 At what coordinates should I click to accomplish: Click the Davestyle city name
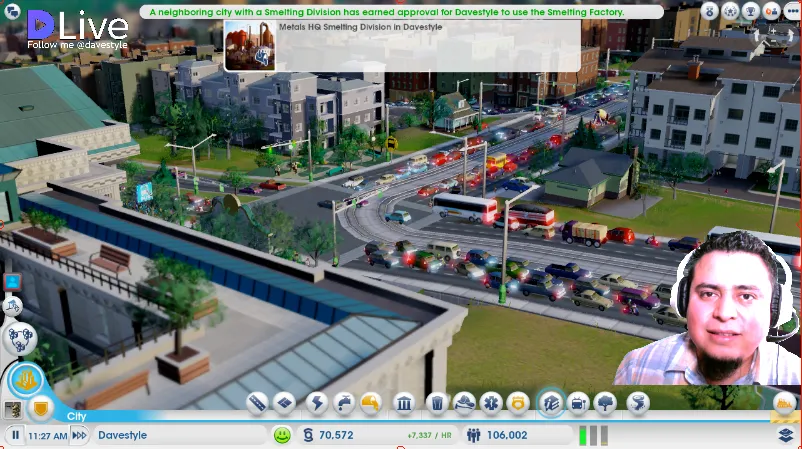click(122, 435)
